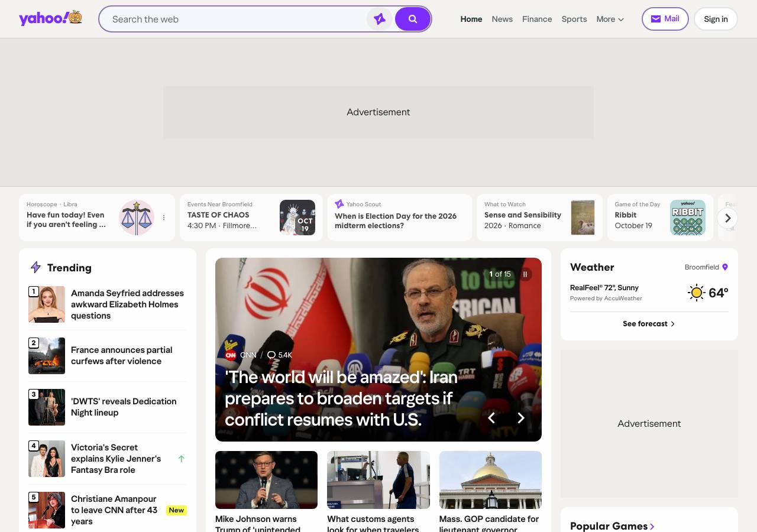
Task: Go to next headline slide
Action: 521,418
